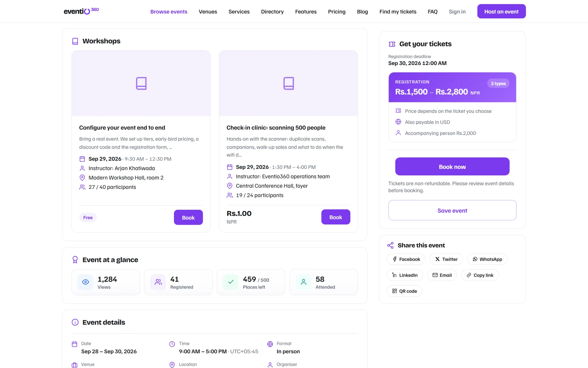This screenshot has width=588, height=368.
Task: Click the Check-in clinic: scanning 500 people title
Action: [x=276, y=128]
